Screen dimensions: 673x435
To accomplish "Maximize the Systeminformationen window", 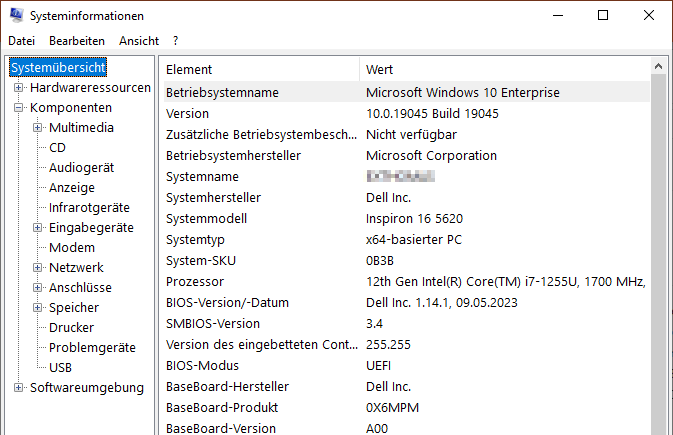I will (603, 15).
